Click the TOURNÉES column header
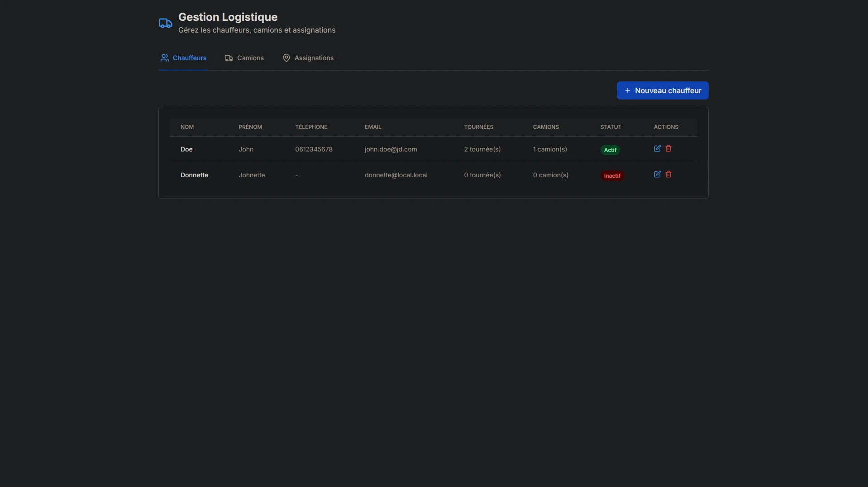This screenshot has width=868, height=487. point(478,127)
